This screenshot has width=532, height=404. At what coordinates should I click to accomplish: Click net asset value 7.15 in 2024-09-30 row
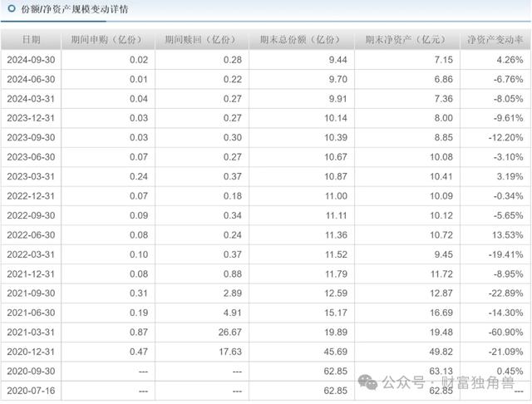pos(443,60)
